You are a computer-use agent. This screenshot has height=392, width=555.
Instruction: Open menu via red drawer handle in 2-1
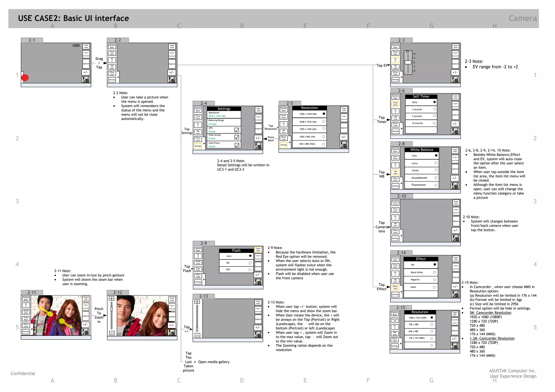(25, 78)
